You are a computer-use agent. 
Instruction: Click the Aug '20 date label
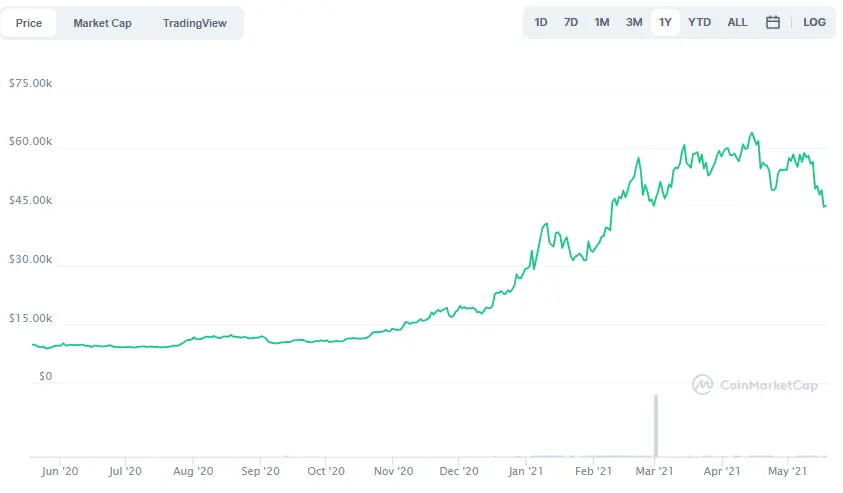193,471
